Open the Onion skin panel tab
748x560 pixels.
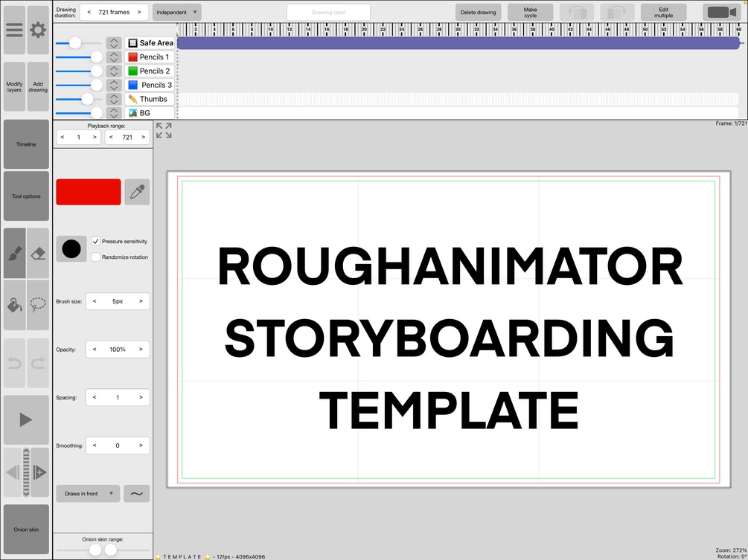(26, 530)
